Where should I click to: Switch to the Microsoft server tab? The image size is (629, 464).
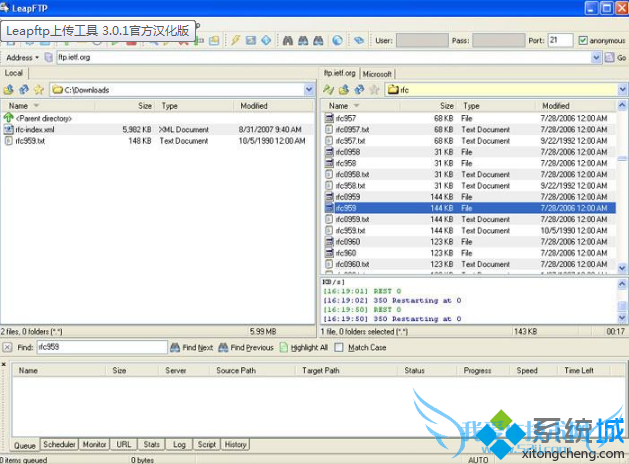(377, 74)
